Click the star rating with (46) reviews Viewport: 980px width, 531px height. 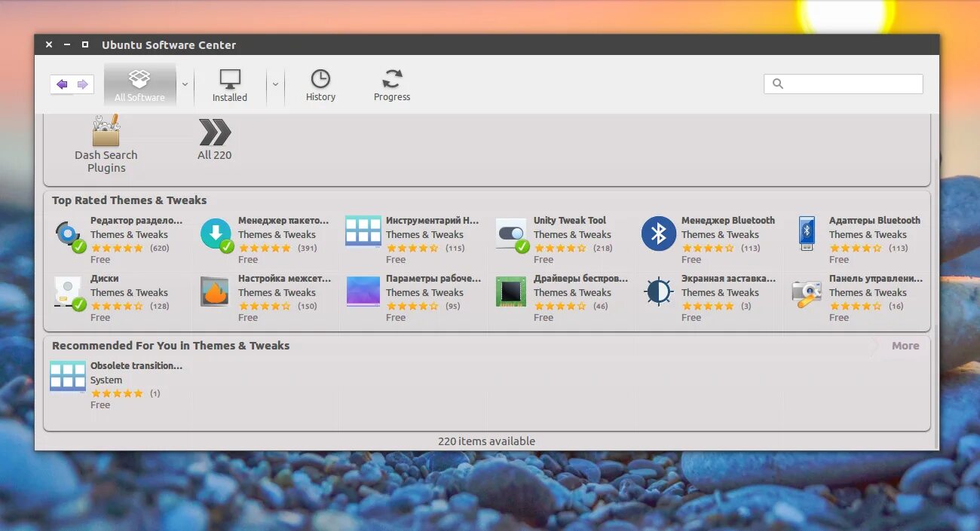560,306
